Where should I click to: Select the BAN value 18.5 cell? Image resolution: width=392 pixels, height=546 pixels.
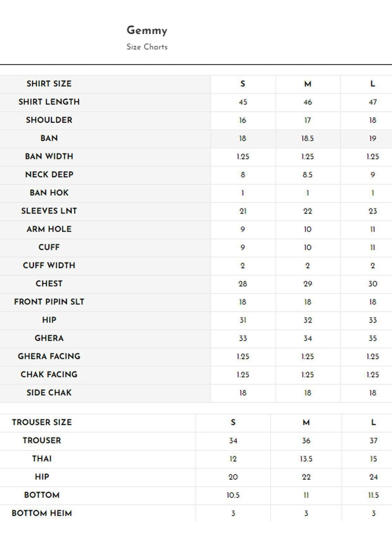(x=307, y=138)
